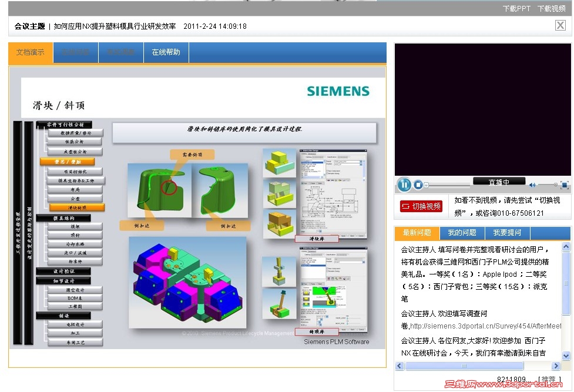Open the 我的问题 tab
574x392 pixels.
pyautogui.click(x=462, y=233)
